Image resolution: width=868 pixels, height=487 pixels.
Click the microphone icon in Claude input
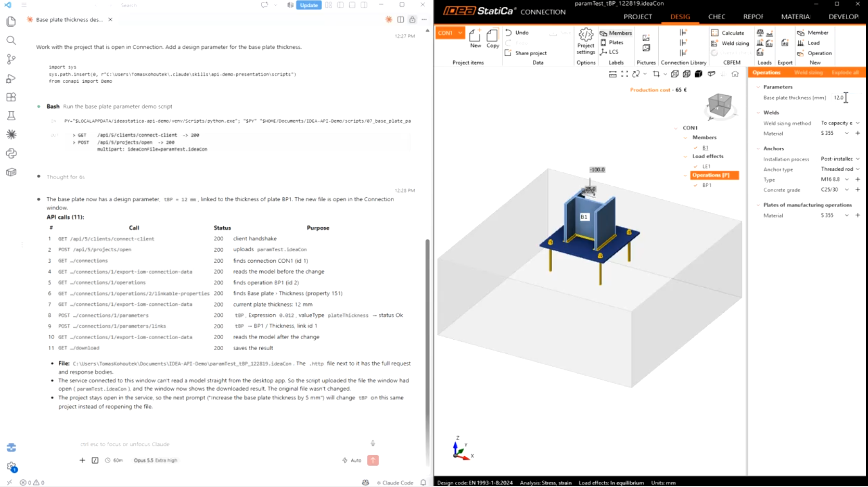[x=373, y=443]
